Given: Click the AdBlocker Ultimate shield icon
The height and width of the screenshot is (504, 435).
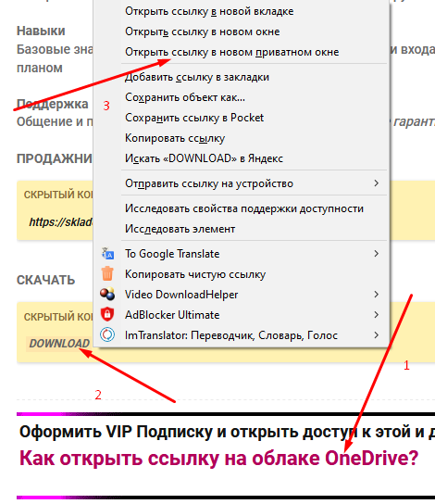Looking at the screenshot, I should [107, 314].
